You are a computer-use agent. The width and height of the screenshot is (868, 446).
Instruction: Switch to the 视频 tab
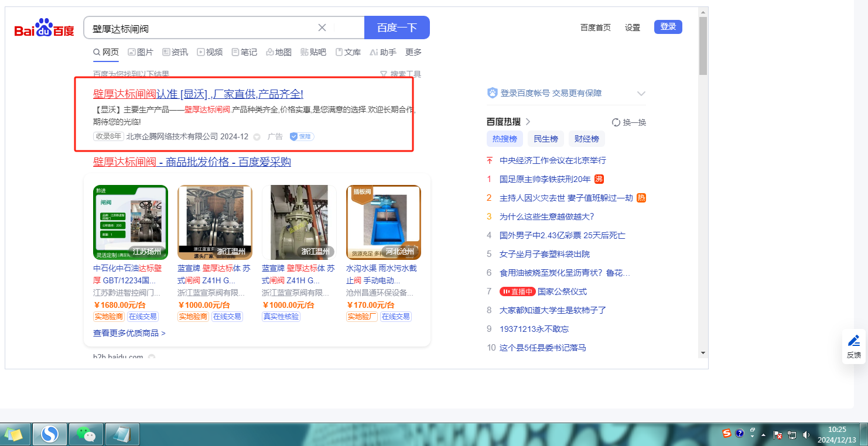(x=210, y=52)
